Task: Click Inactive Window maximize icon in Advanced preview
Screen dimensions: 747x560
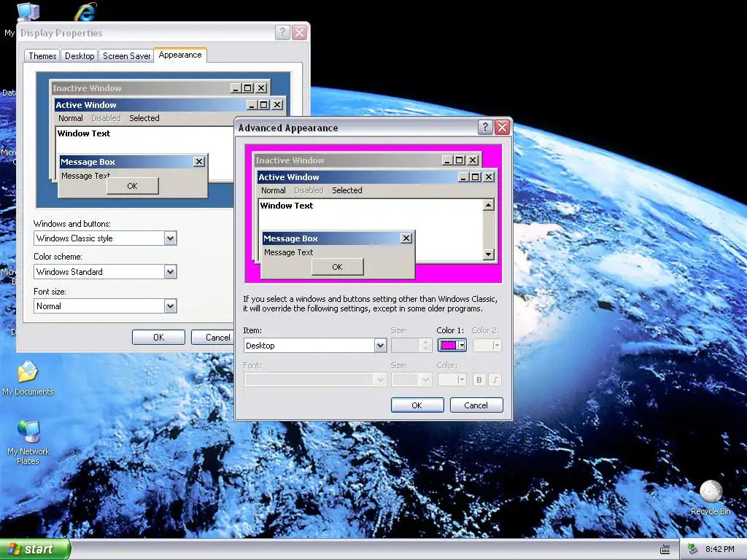Action: [x=459, y=160]
